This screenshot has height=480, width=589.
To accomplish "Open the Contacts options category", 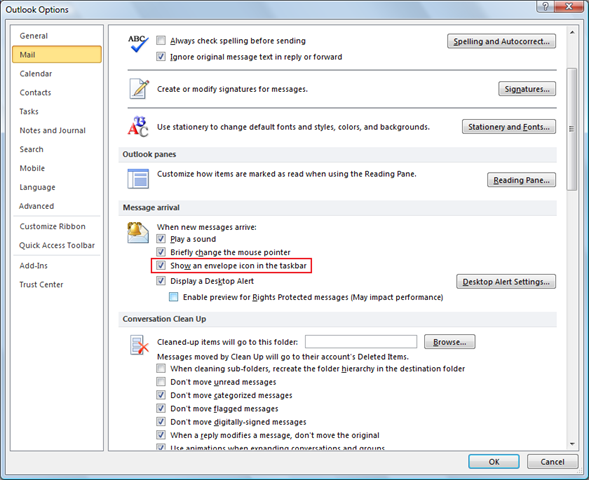I will 57,92.
